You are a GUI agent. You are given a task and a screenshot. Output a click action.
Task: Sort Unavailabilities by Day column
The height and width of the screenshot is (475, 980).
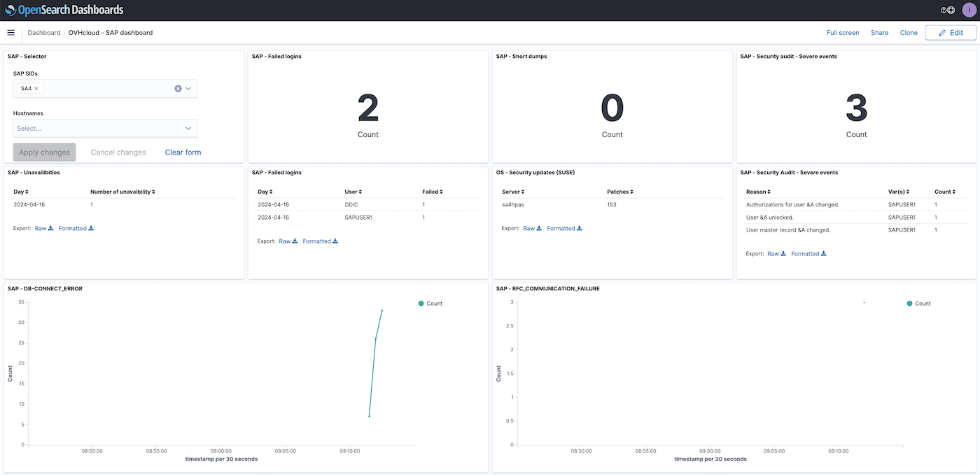(21, 192)
